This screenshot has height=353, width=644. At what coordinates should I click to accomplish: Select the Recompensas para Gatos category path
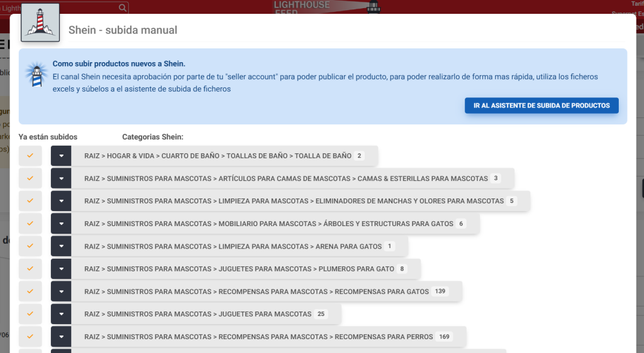(257, 291)
